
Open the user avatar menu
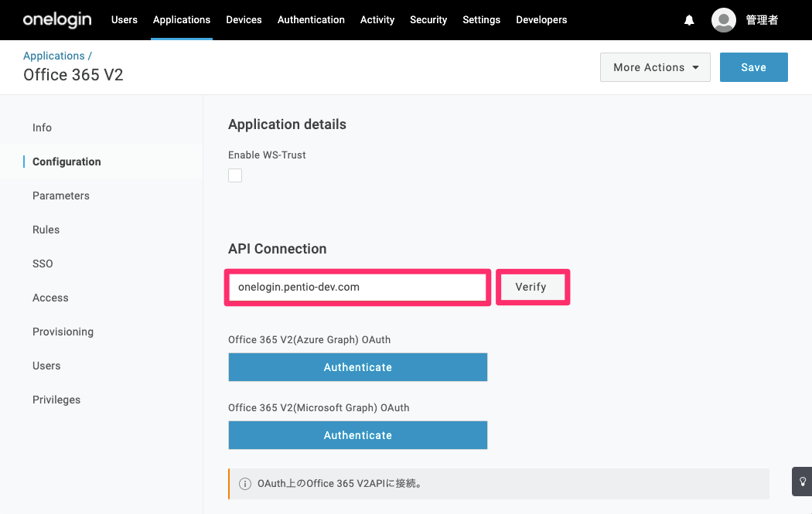click(x=723, y=20)
